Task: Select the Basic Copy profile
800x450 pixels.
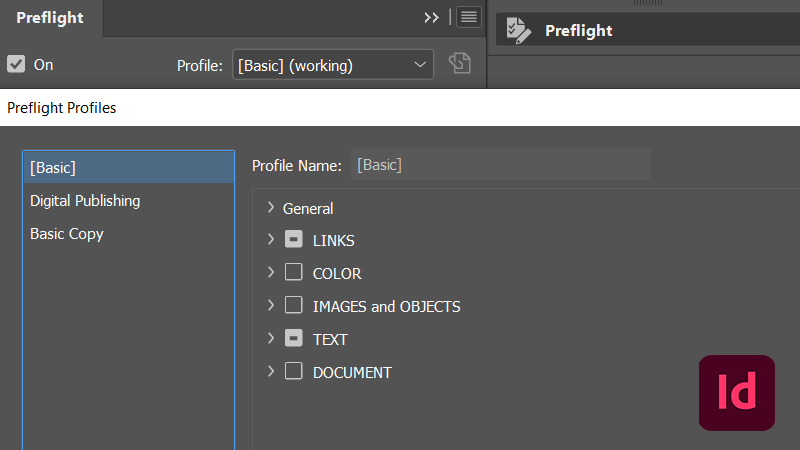Action: pyautogui.click(x=67, y=234)
